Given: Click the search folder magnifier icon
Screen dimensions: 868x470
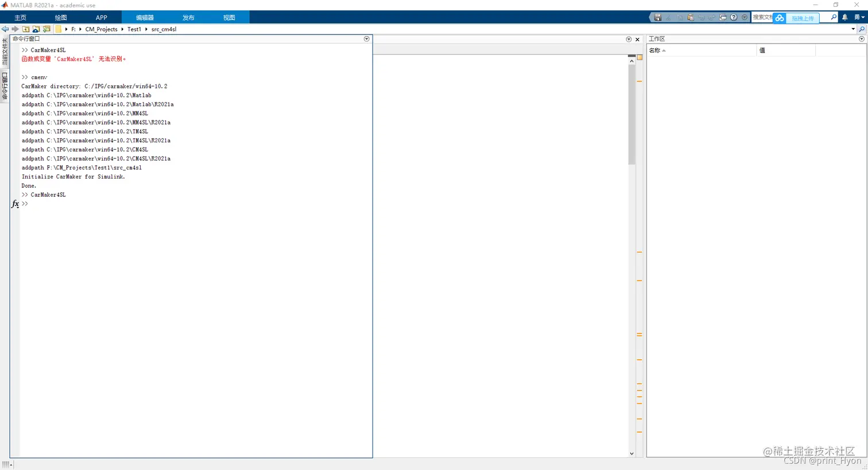Looking at the screenshot, I should pos(862,29).
